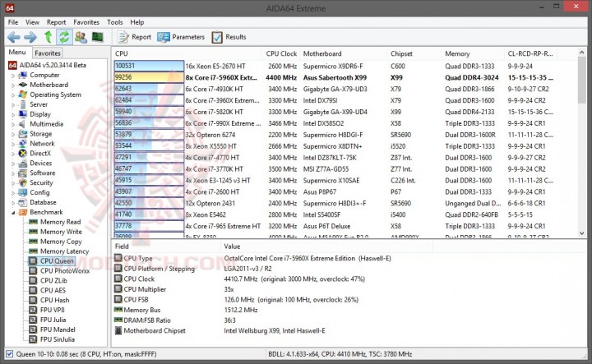Open Report from the toolbar
Screen dimensions: 592x364
pyautogui.click(x=134, y=37)
